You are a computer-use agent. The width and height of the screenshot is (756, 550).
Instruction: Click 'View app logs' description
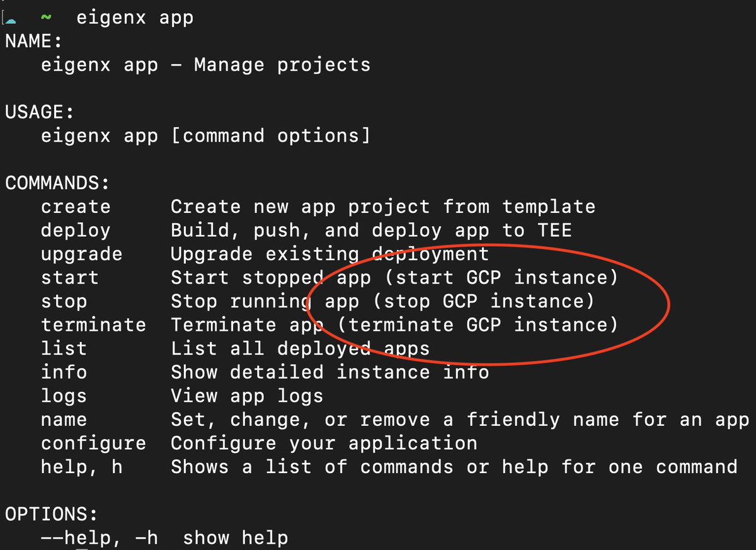pyautogui.click(x=247, y=396)
